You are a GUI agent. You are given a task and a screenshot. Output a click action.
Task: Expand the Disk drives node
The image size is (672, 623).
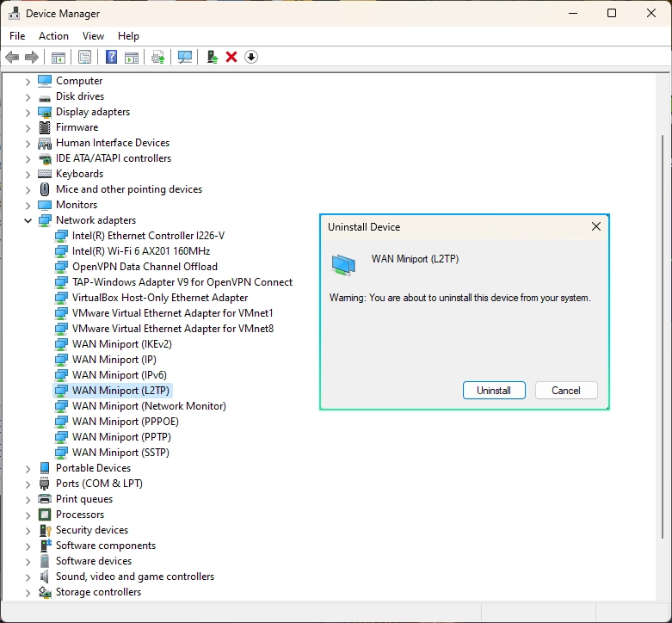28,97
